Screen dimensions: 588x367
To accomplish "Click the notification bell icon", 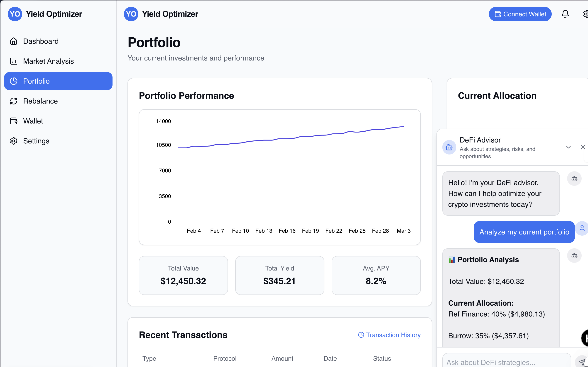I will pyautogui.click(x=565, y=14).
